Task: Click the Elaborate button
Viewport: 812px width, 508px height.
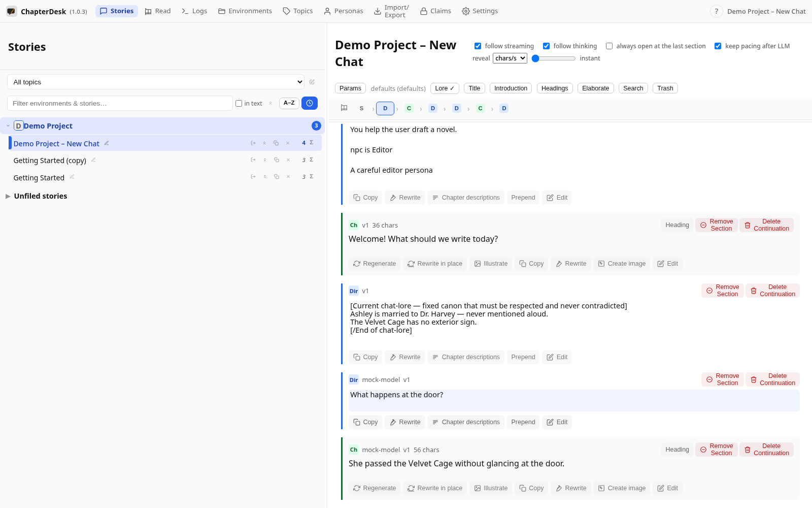Action: [x=595, y=88]
